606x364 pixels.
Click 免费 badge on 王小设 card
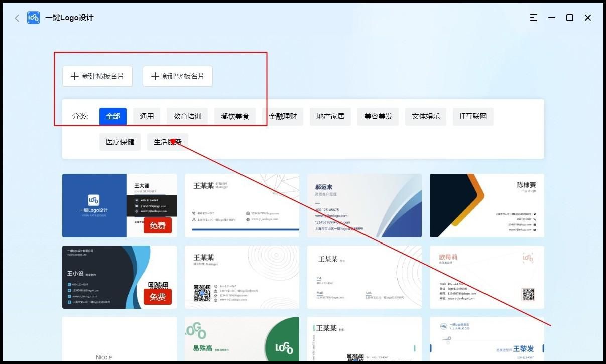point(158,297)
